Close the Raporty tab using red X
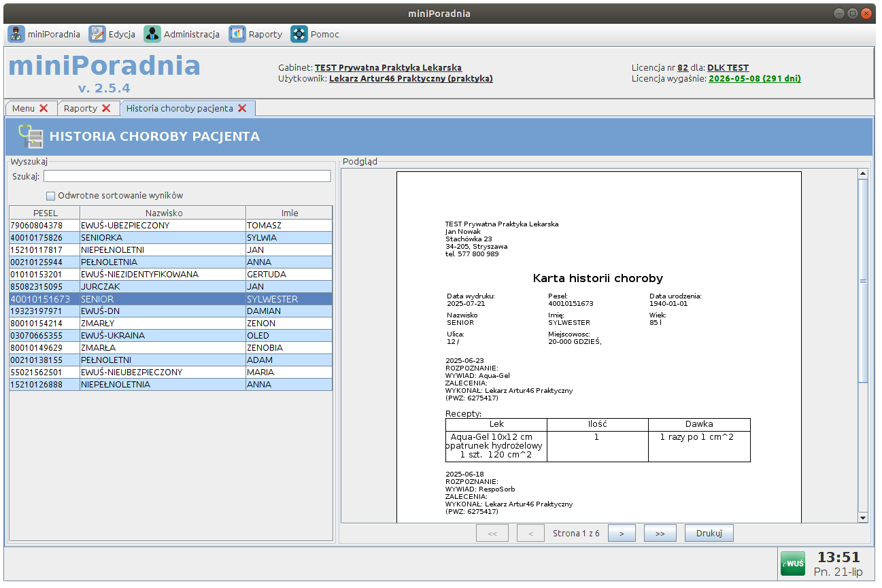Screen dimensions: 882x588 (x=106, y=108)
